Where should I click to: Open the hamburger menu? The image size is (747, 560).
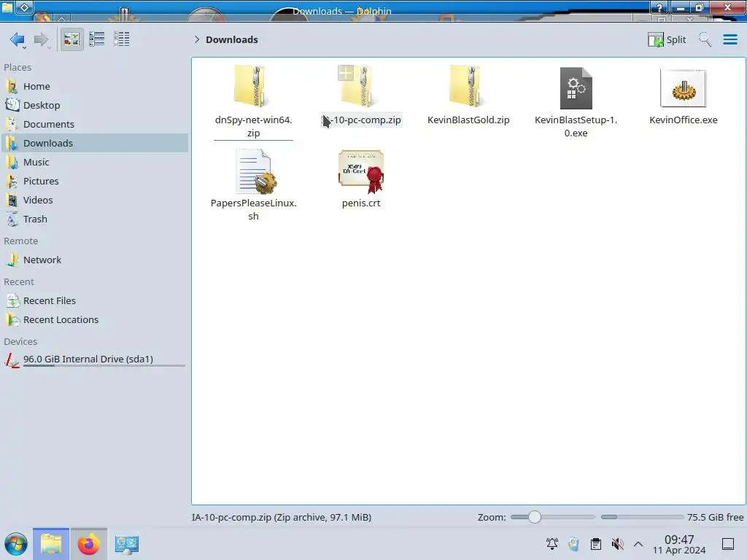729,39
